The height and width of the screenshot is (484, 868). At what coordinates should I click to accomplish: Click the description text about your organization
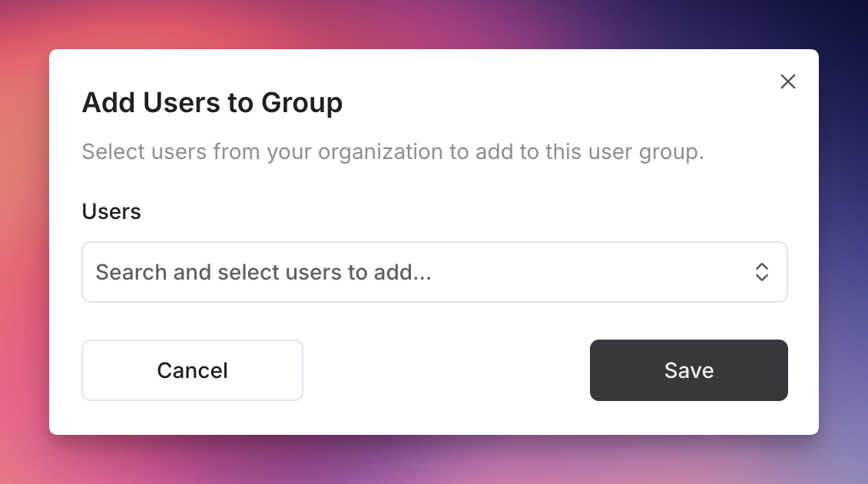click(x=393, y=152)
